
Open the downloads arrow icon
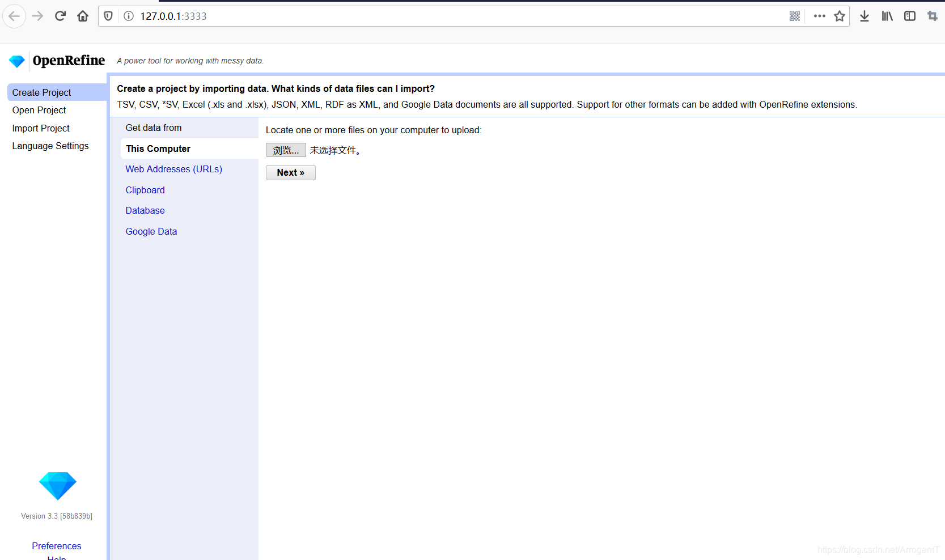[865, 16]
